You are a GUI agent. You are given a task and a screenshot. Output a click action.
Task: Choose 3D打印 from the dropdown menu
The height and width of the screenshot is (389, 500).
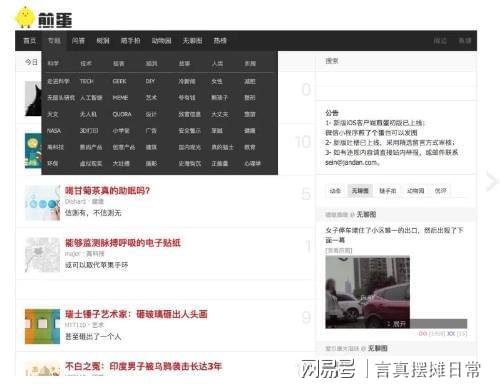click(x=89, y=131)
